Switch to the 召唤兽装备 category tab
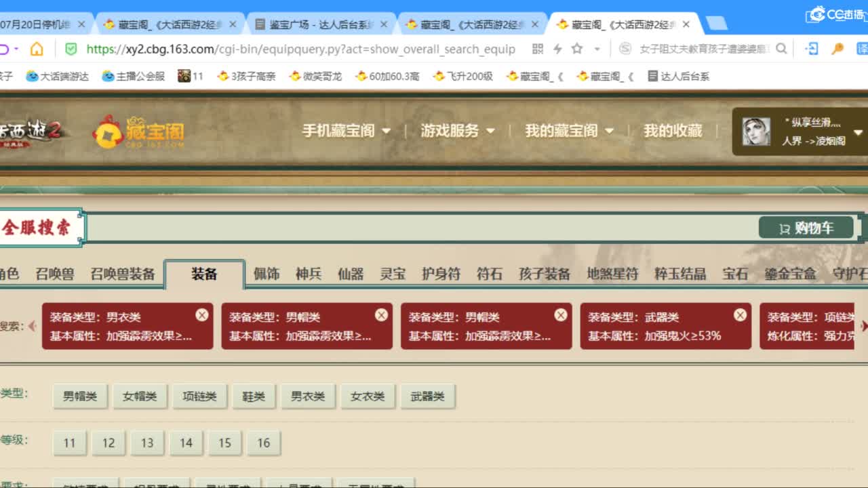Screen dimensions: 868x488 123,274
